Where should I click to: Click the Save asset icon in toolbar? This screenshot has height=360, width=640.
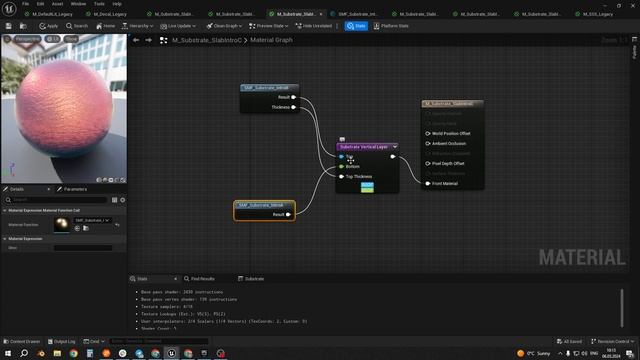click(x=9, y=26)
